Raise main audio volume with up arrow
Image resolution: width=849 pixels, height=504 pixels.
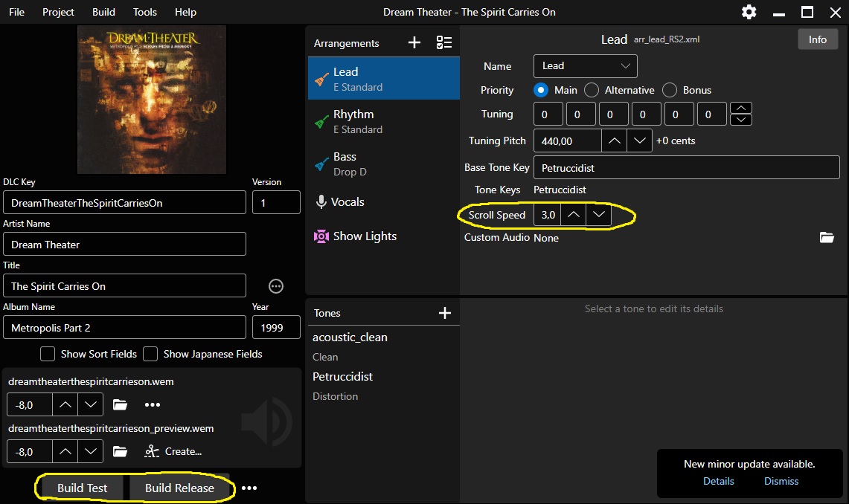[65, 404]
